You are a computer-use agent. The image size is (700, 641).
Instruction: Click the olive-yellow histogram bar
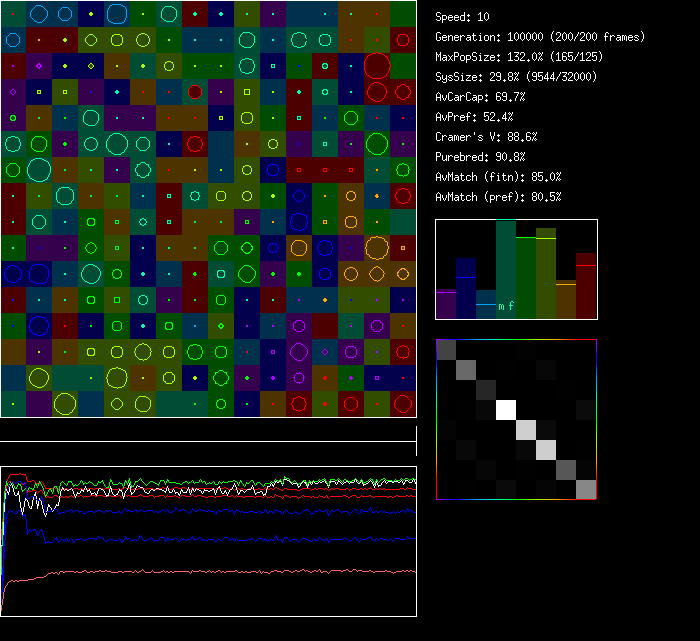[x=546, y=275]
